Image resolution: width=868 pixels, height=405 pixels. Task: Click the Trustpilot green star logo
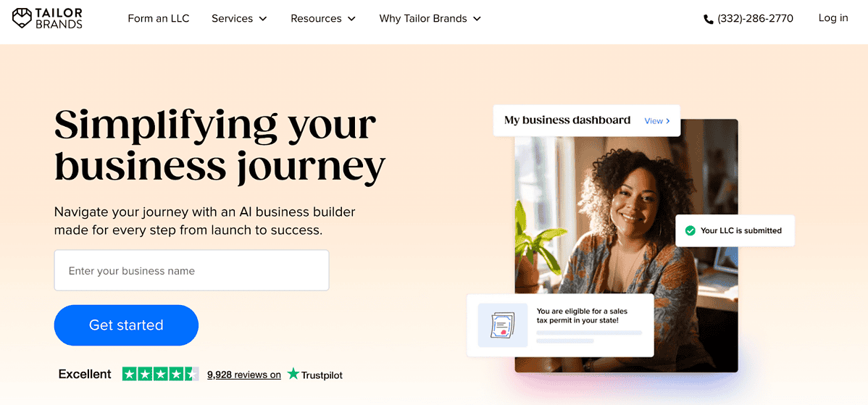pos(293,374)
